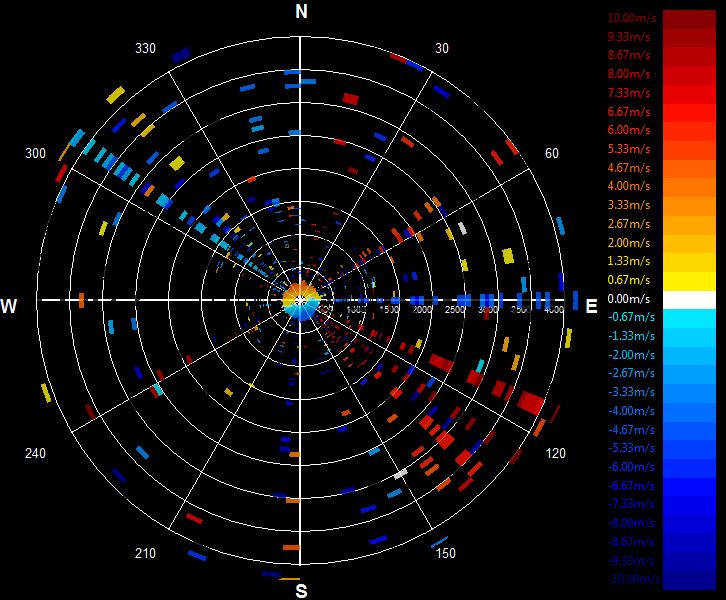This screenshot has height=600, width=726.
Task: Click the S compass label
Action: (x=301, y=591)
